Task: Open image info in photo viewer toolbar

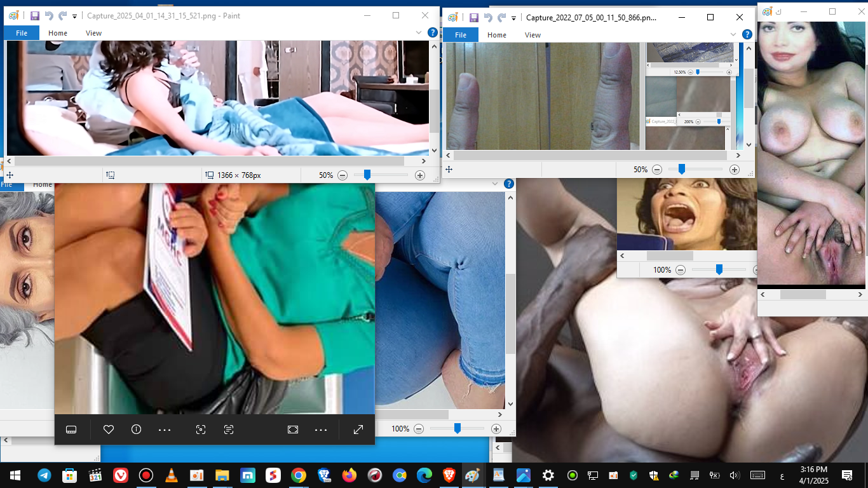Action: pos(136,430)
